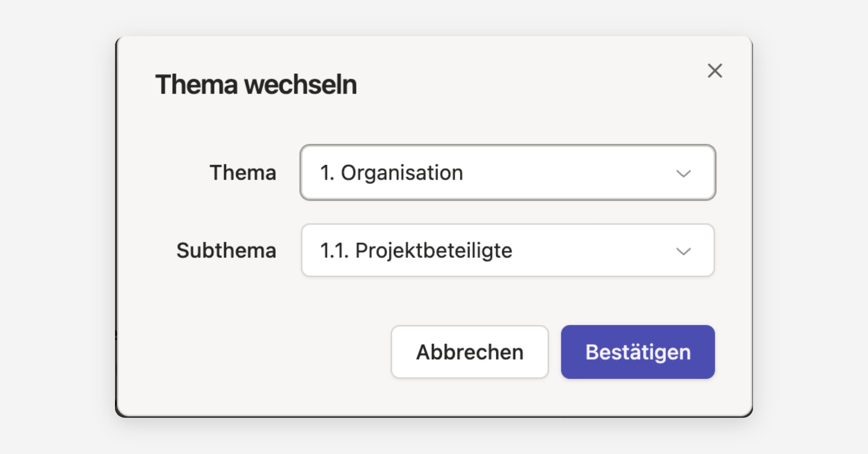Click the X icon in dialog corner

click(715, 71)
